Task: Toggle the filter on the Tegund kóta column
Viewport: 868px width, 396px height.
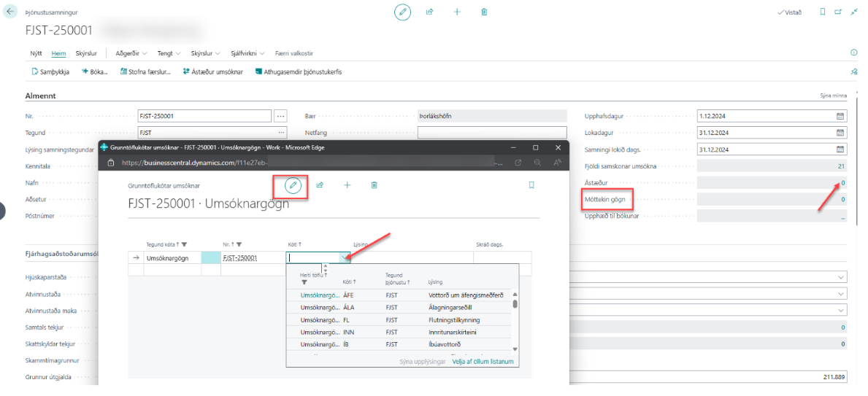Action: [184, 244]
